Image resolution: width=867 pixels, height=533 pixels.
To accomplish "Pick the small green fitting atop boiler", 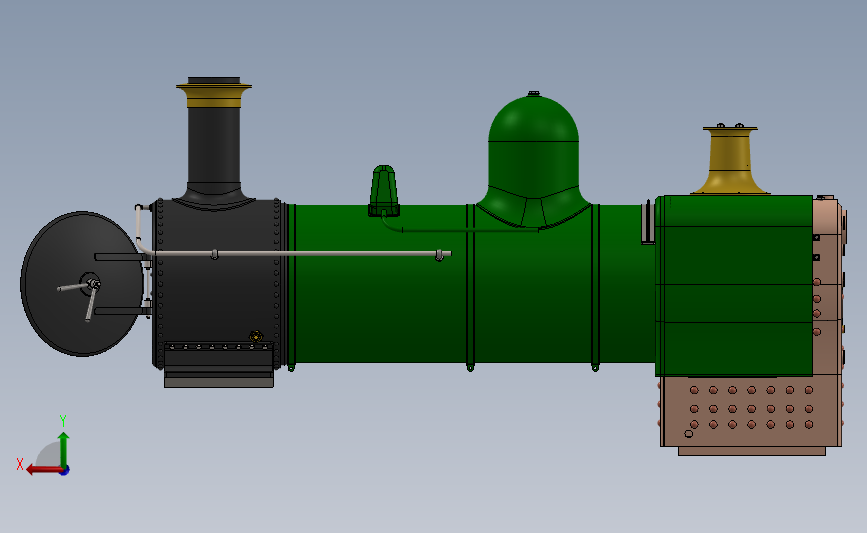I will pyautogui.click(x=384, y=190).
